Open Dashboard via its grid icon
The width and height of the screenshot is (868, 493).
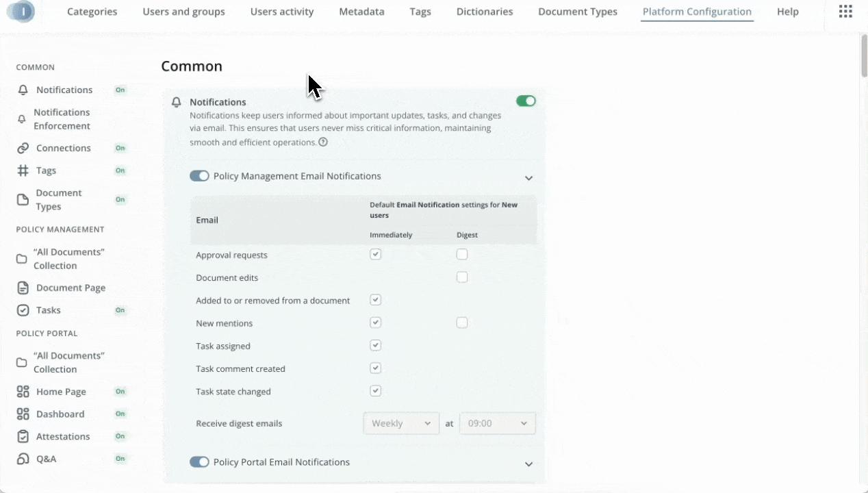(x=23, y=414)
